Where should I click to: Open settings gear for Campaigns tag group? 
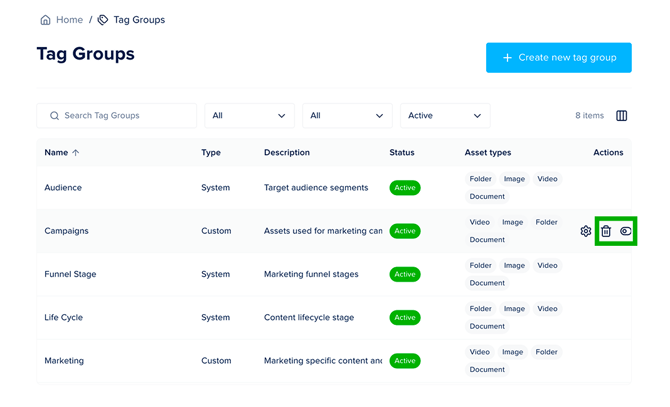click(585, 231)
